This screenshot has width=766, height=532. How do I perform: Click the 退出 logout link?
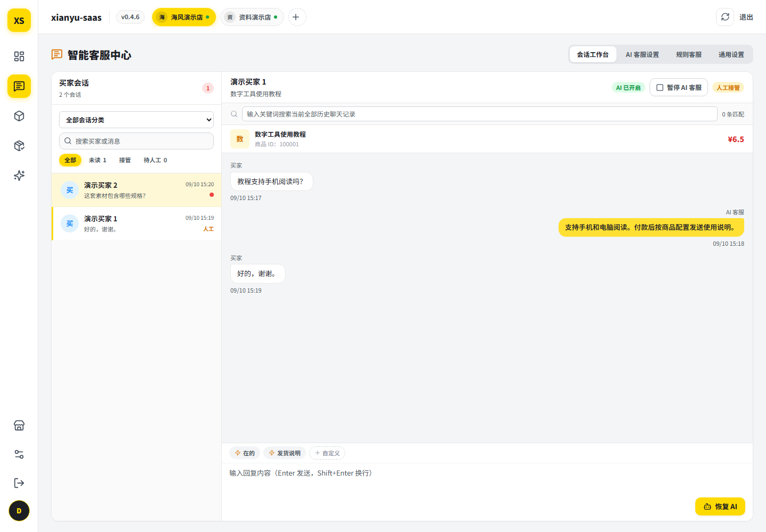746,17
